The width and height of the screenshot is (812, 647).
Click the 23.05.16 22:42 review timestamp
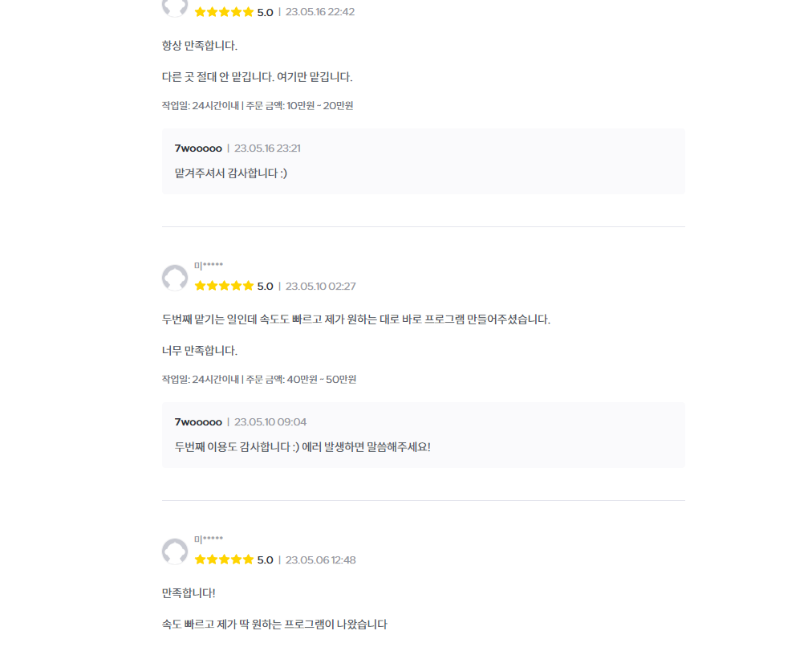(320, 12)
